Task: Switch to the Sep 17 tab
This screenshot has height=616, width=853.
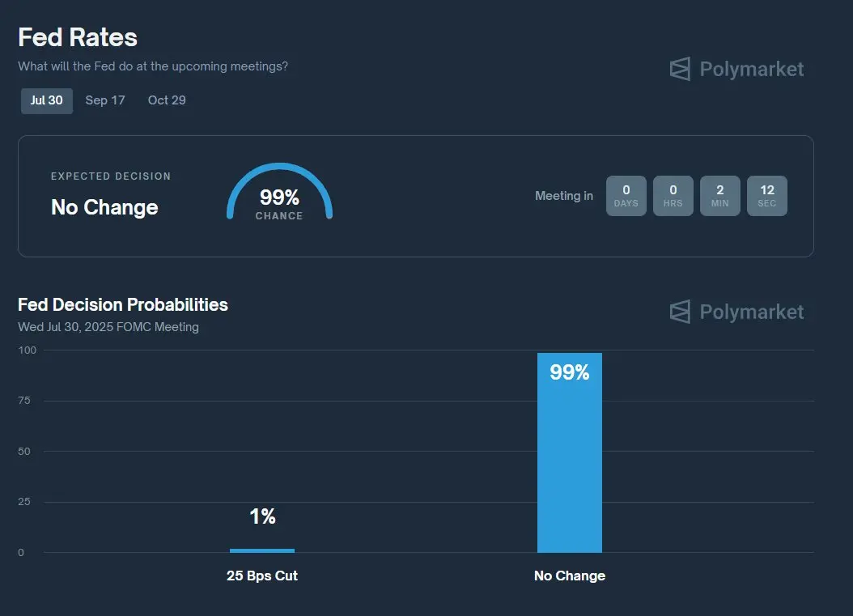Action: click(x=105, y=100)
